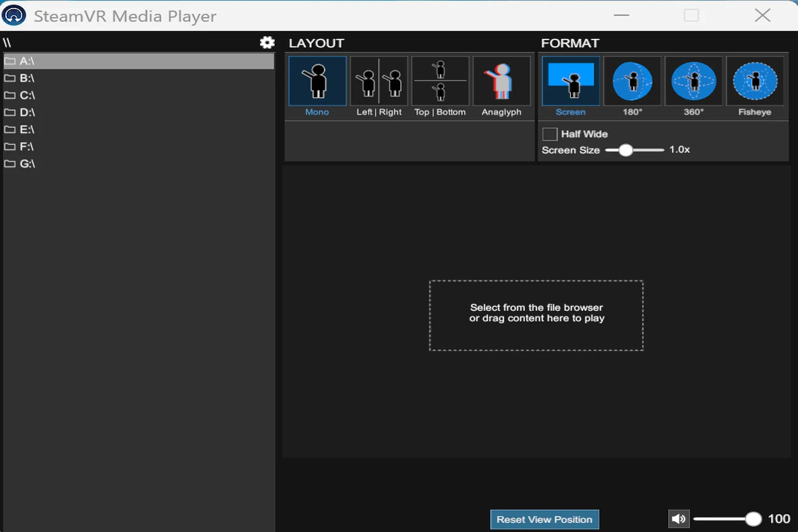Click the \\ current path label

coord(7,43)
